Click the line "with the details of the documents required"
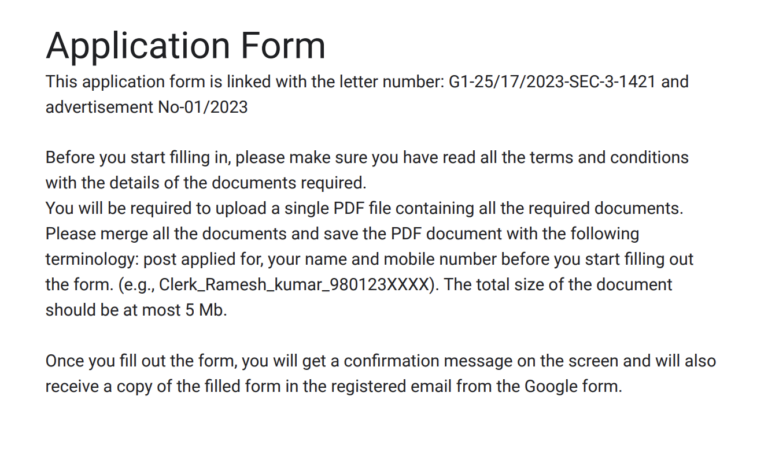 click(206, 183)
